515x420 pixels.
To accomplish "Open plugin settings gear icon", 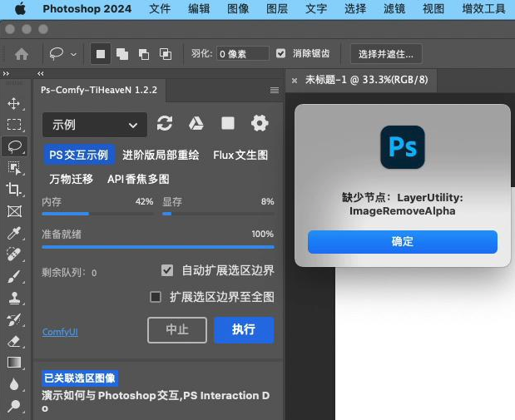I will click(260, 123).
